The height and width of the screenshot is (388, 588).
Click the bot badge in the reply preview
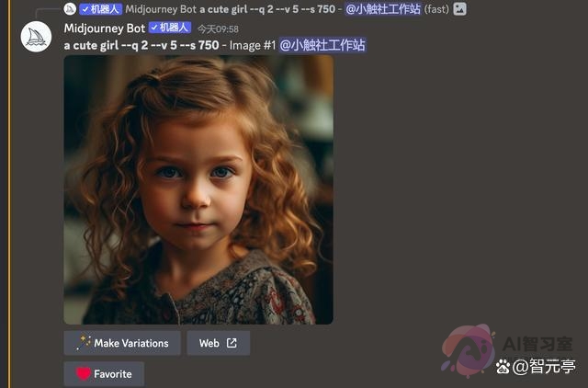[x=101, y=9]
